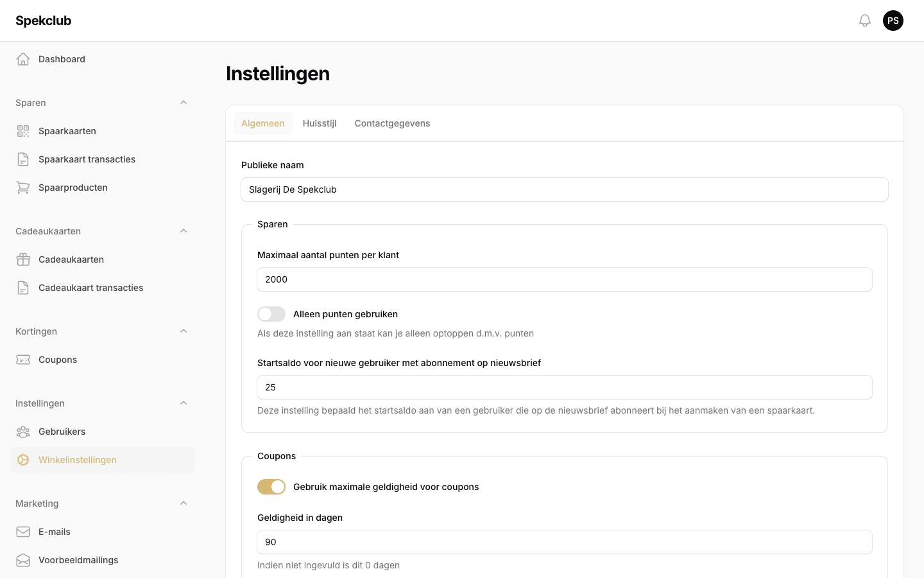The image size is (924, 578).
Task: Click the Coupons ticket icon
Action: 23,360
